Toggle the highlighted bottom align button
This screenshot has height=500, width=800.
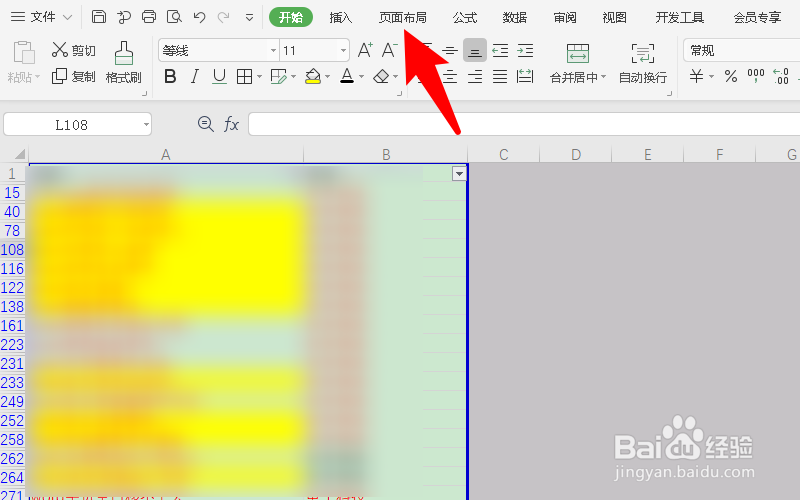474,51
